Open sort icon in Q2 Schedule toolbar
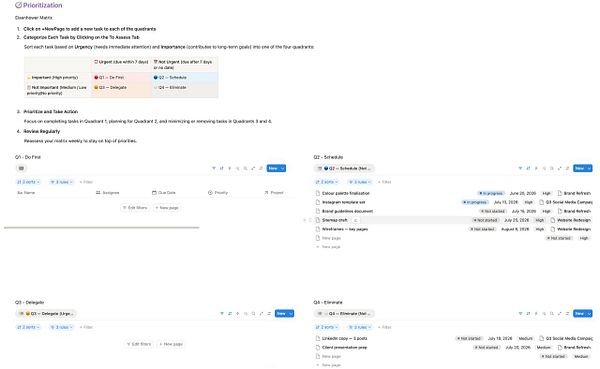Screen dimensions: 600x369 click(528, 168)
